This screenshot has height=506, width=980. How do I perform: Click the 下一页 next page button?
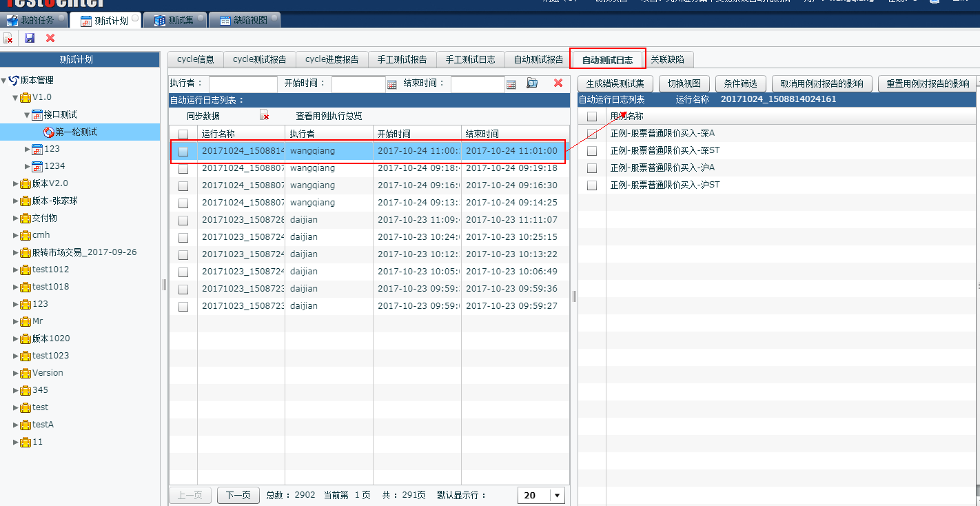coord(238,496)
